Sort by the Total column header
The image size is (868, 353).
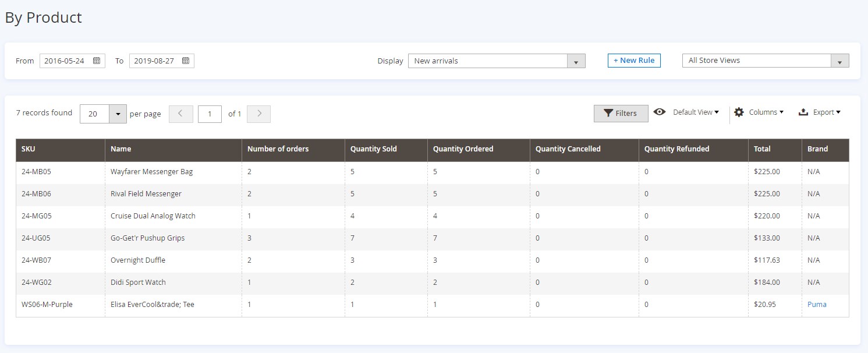[x=762, y=149]
